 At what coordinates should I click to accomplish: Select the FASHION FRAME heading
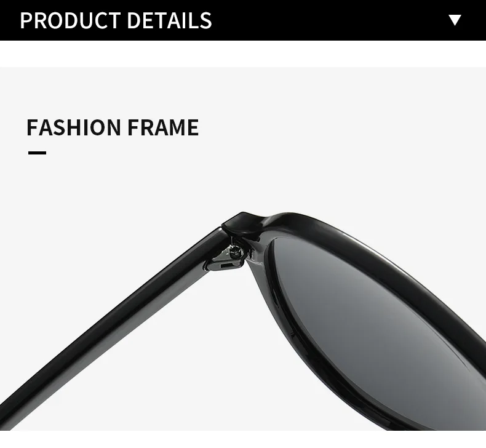coord(113,127)
